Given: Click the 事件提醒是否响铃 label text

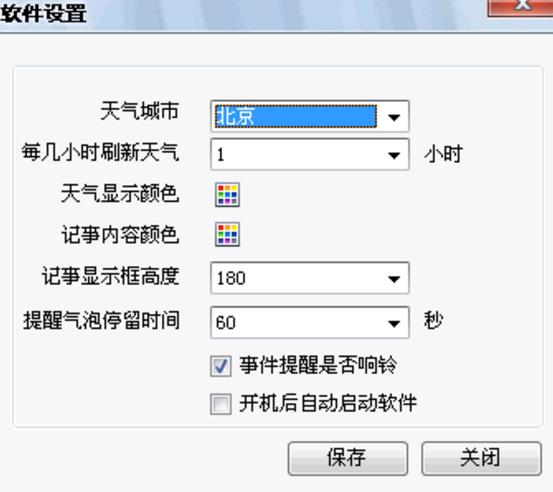Looking at the screenshot, I should pyautogui.click(x=318, y=365).
